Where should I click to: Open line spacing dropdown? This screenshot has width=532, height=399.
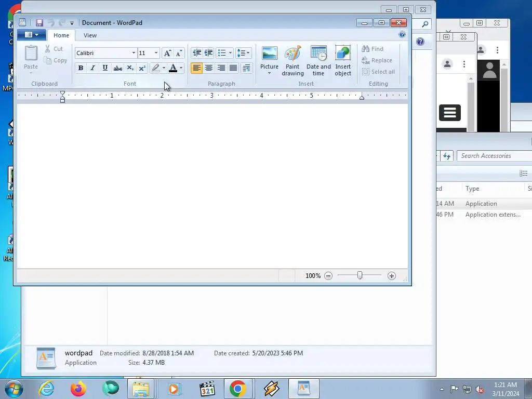(x=243, y=53)
